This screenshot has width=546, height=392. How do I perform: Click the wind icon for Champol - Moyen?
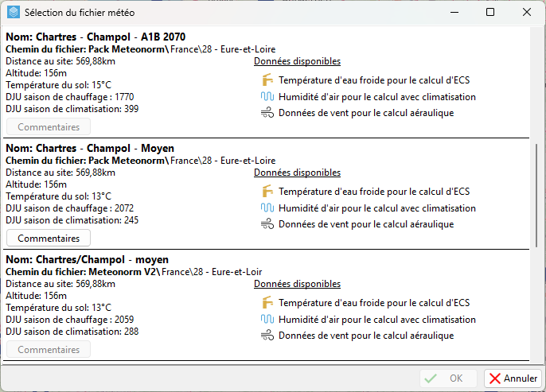267,224
